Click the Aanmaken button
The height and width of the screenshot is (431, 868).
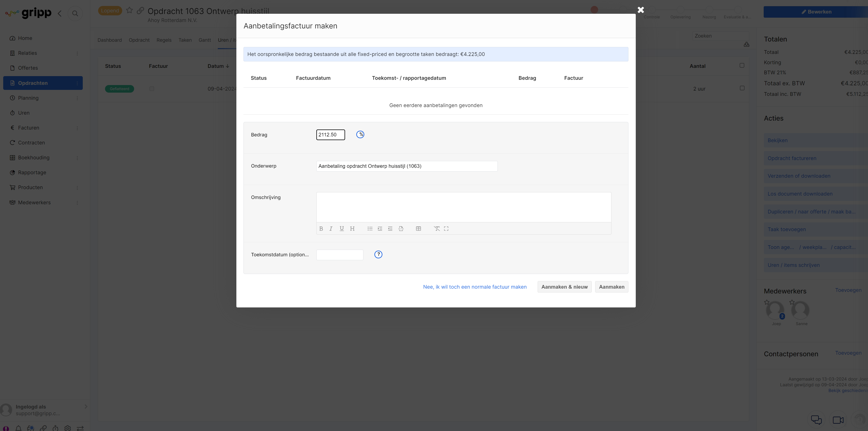coord(611,287)
